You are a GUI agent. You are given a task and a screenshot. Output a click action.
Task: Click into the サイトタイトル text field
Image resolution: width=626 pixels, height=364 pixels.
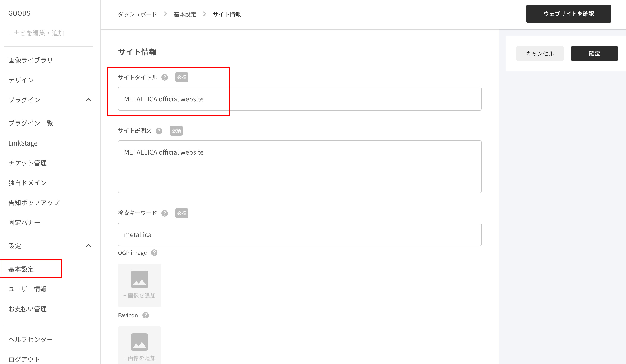pyautogui.click(x=300, y=99)
